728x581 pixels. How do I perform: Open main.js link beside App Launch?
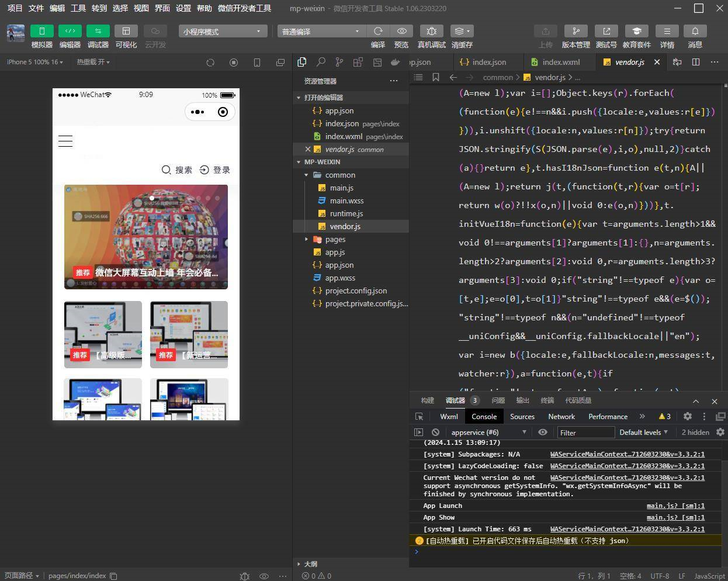point(675,506)
